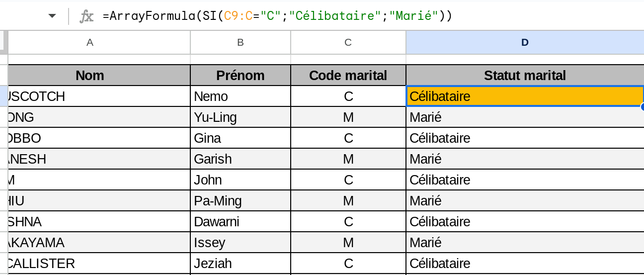Select the cell containing Yu-Ling
The width and height of the screenshot is (644, 275).
[x=241, y=117]
